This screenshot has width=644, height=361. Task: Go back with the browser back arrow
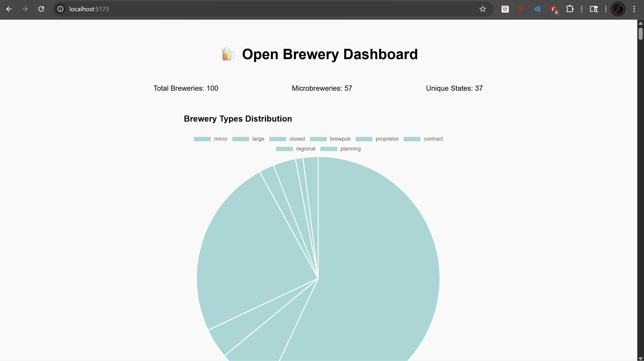point(9,9)
